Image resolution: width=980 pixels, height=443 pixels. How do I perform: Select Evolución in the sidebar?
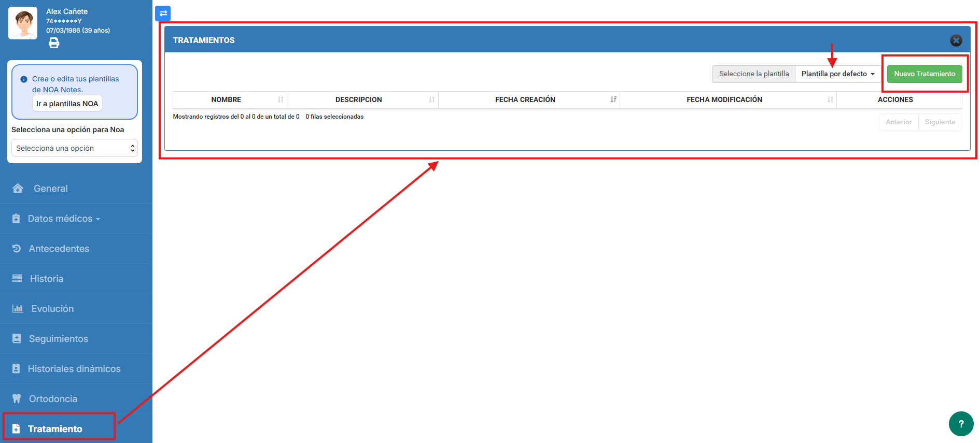coord(52,309)
